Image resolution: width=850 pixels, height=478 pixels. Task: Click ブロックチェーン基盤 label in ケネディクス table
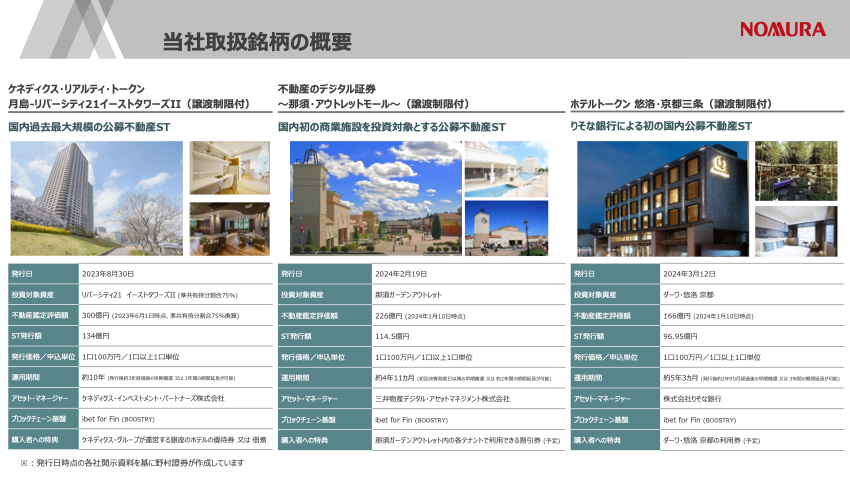(43, 419)
